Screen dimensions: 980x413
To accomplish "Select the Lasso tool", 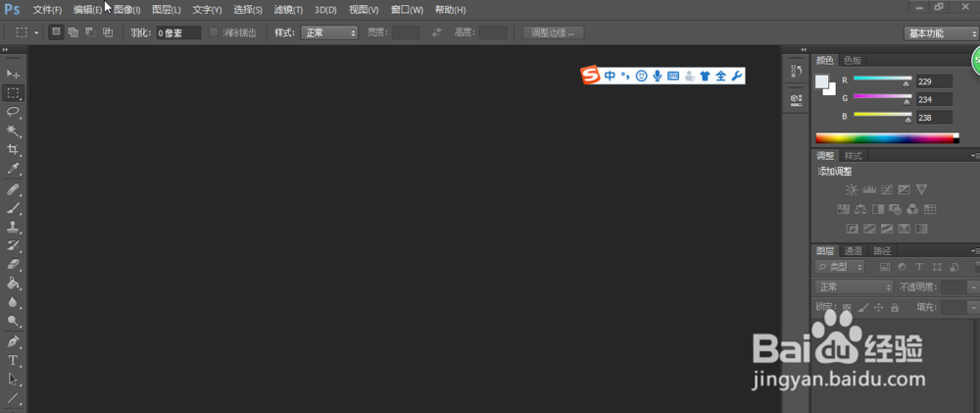I will click(x=13, y=112).
